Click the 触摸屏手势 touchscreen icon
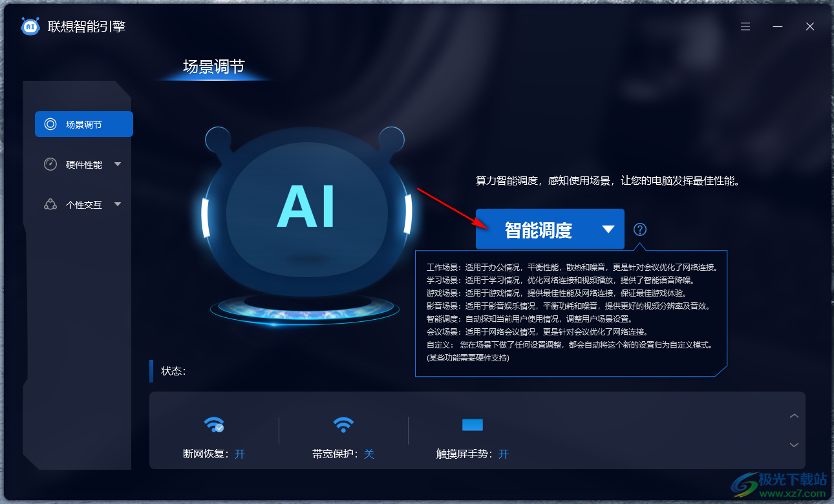834x504 pixels. pyautogui.click(x=473, y=425)
